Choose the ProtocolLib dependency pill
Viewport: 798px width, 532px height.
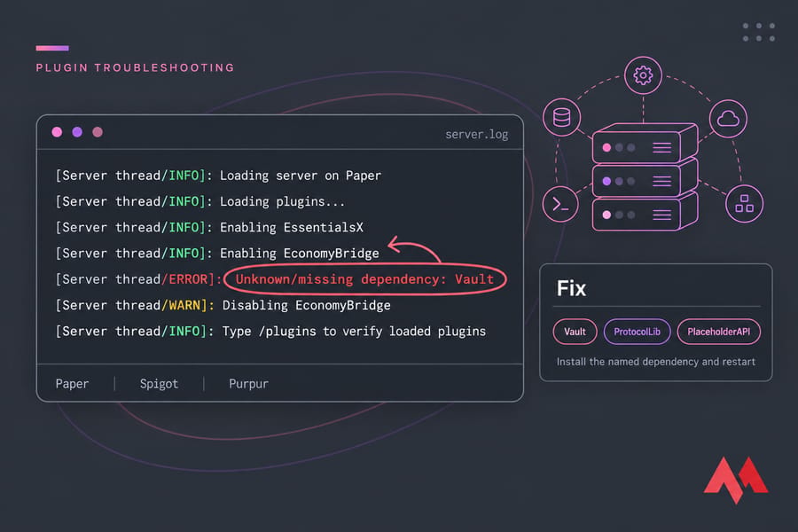tap(638, 332)
